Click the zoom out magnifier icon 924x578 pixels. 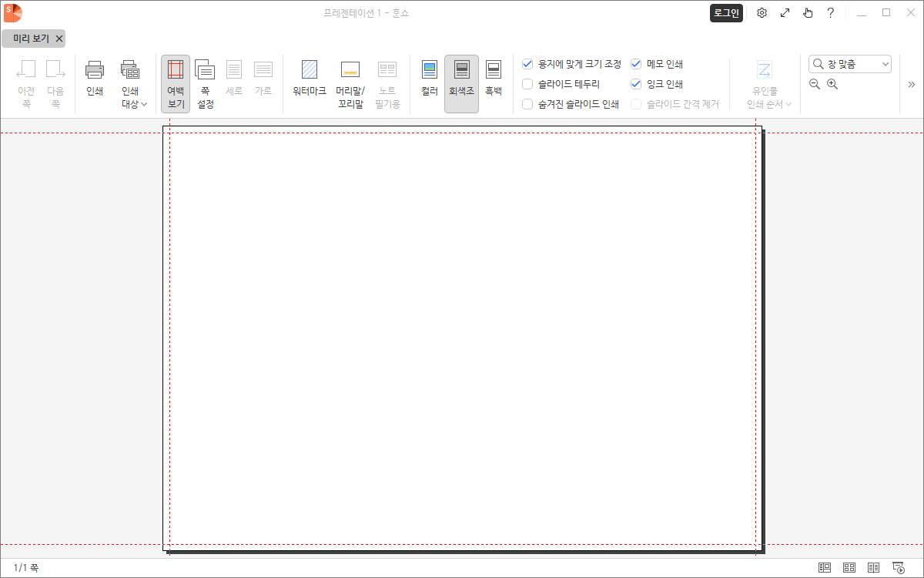815,84
